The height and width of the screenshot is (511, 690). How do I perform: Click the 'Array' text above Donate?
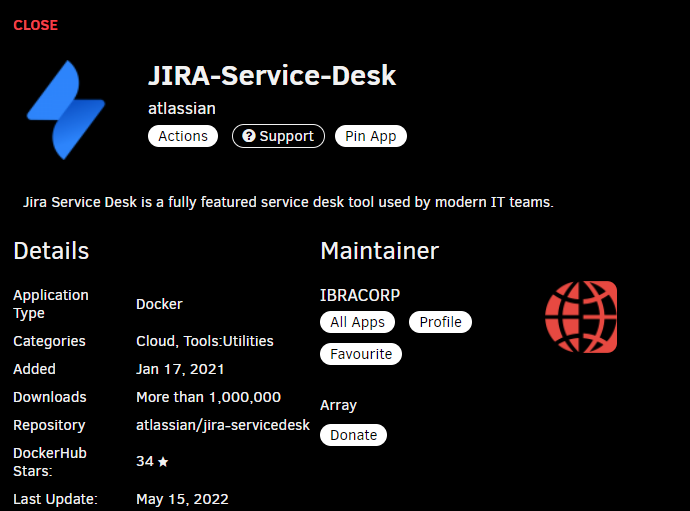[x=338, y=405]
